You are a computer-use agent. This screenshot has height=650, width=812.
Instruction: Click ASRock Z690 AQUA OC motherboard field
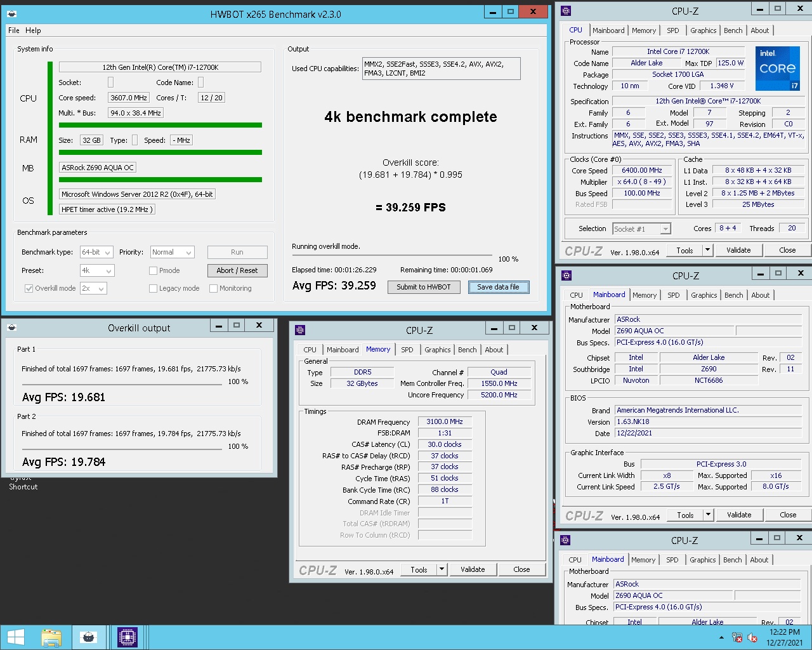point(98,168)
